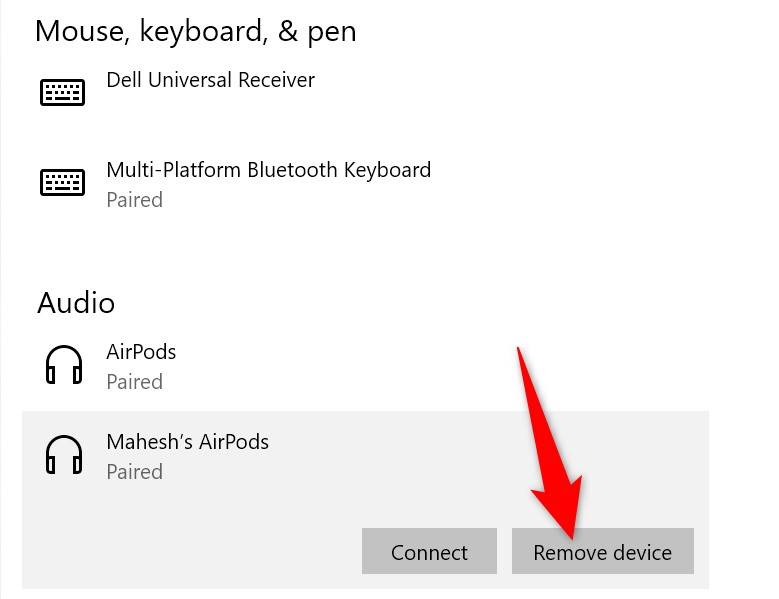Select the Multi-Platform Bluetooth Keyboard device name
Image resolution: width=779 pixels, height=599 pixels.
click(x=268, y=170)
